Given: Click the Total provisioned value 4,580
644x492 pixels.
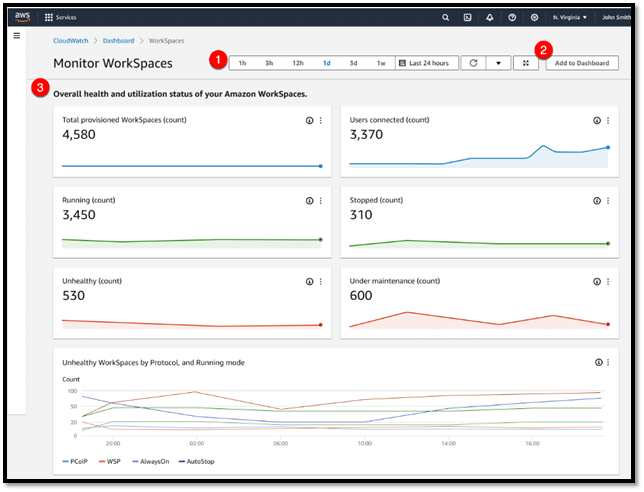Looking at the screenshot, I should [79, 135].
